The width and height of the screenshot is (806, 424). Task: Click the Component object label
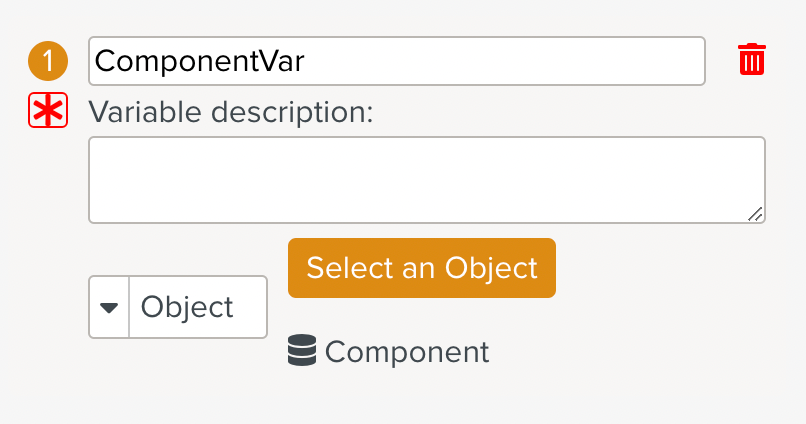(407, 352)
